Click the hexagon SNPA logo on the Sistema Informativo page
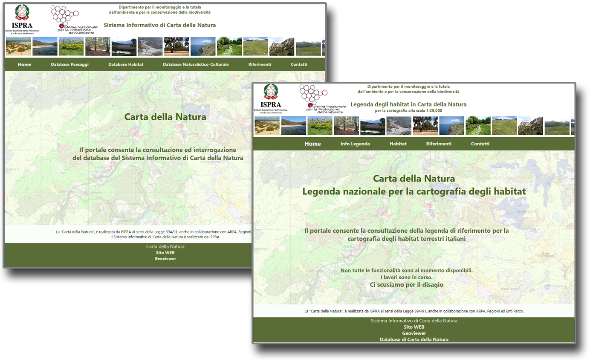 pos(65,14)
